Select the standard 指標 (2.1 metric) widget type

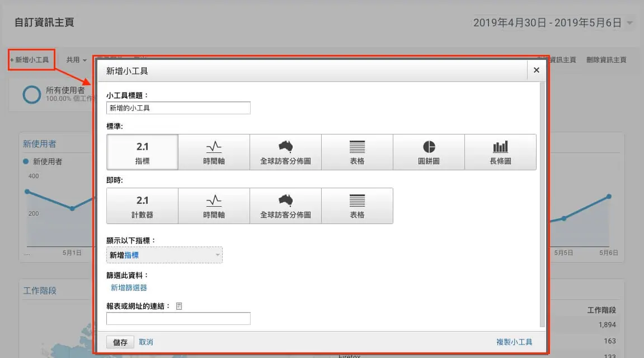click(x=142, y=152)
